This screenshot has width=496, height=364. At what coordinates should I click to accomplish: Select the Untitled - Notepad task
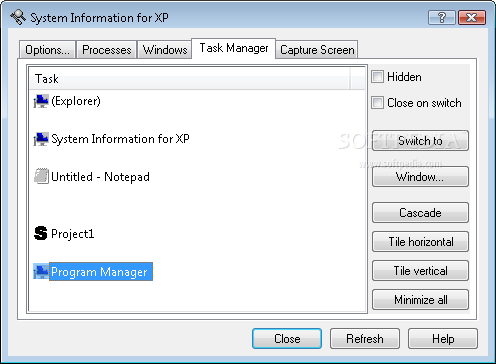click(x=100, y=177)
